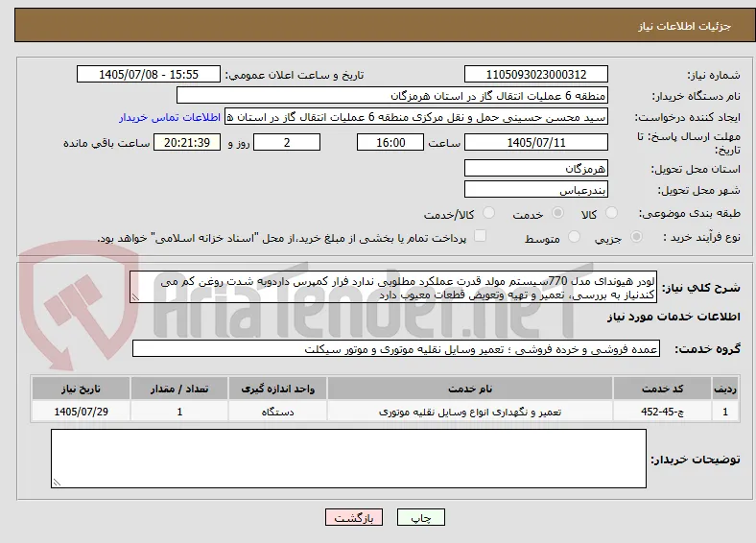Click the buyer organization name field
This screenshot has width=756, height=543.
point(392,96)
